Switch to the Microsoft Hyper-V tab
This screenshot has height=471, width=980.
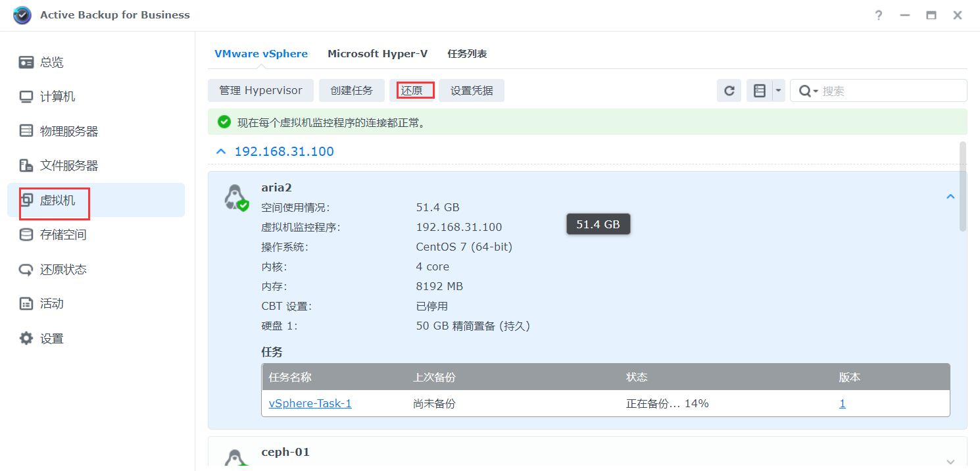378,54
